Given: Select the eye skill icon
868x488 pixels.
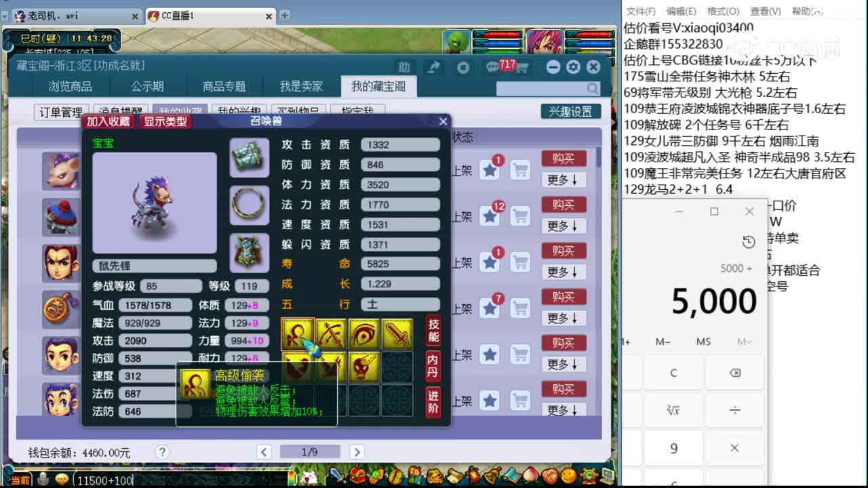Looking at the screenshot, I should (x=364, y=334).
